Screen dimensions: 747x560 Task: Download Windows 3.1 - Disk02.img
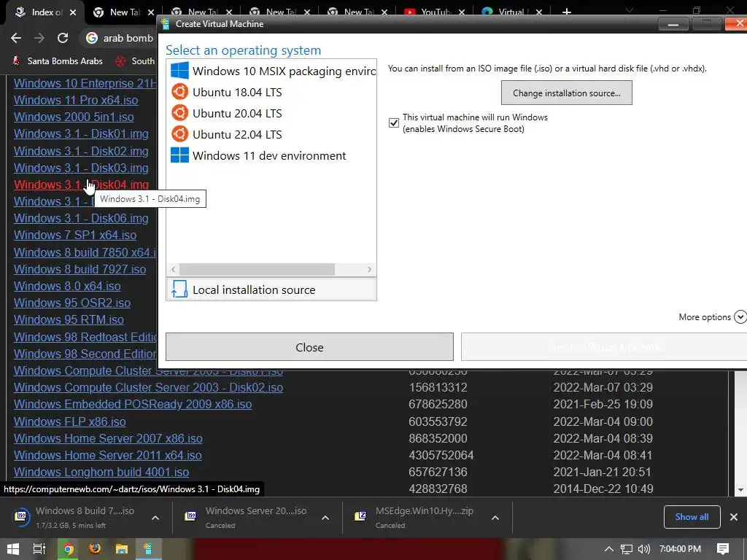[81, 151]
